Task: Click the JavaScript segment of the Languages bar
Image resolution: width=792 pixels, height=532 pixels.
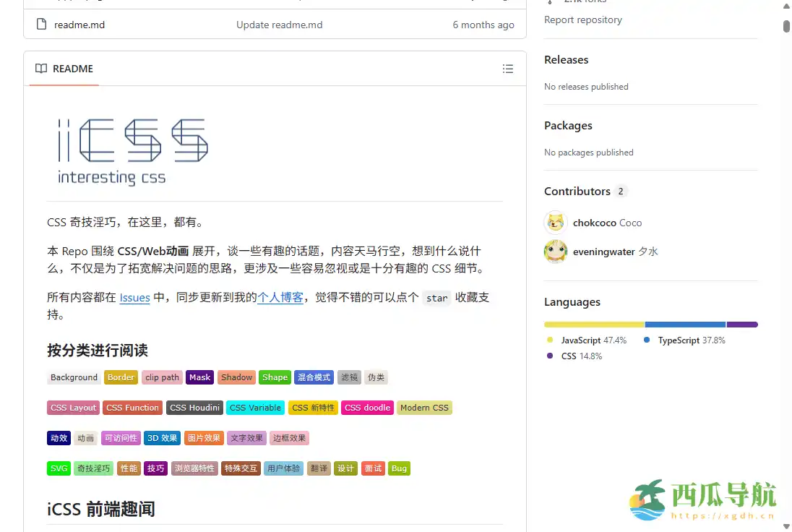Action: click(593, 324)
